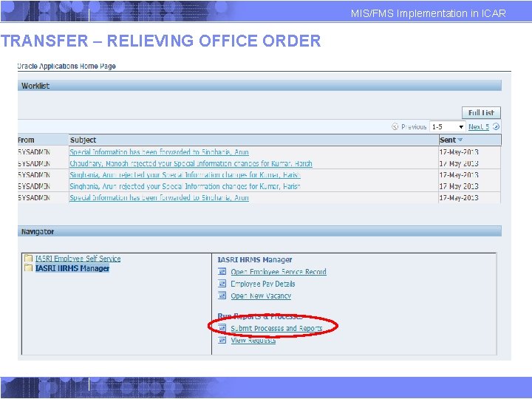Click the From column header
The image size is (532, 399).
point(43,140)
